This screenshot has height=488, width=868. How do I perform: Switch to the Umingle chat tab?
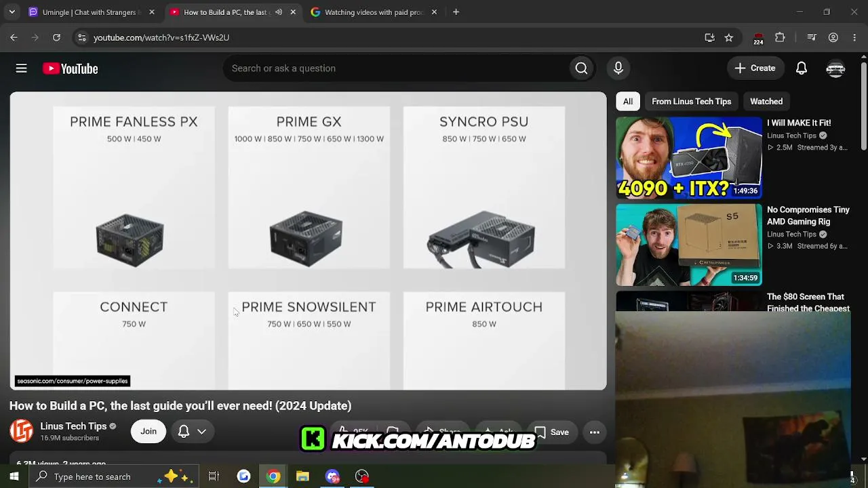tap(92, 12)
